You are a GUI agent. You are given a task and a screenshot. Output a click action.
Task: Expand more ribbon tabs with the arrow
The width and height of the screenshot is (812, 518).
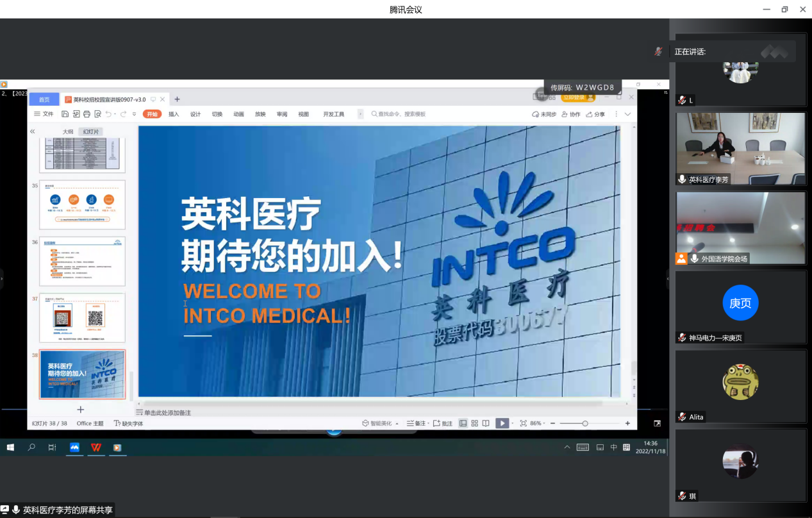360,114
